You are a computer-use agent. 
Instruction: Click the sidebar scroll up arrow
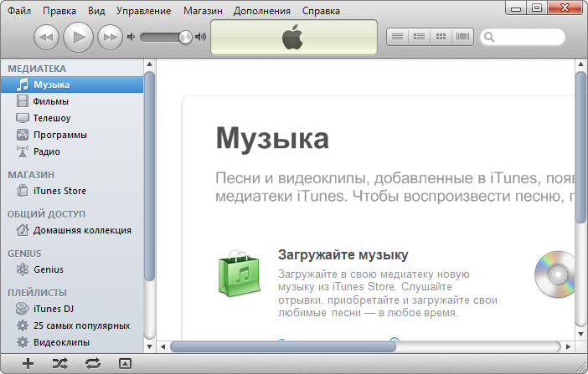(x=149, y=64)
